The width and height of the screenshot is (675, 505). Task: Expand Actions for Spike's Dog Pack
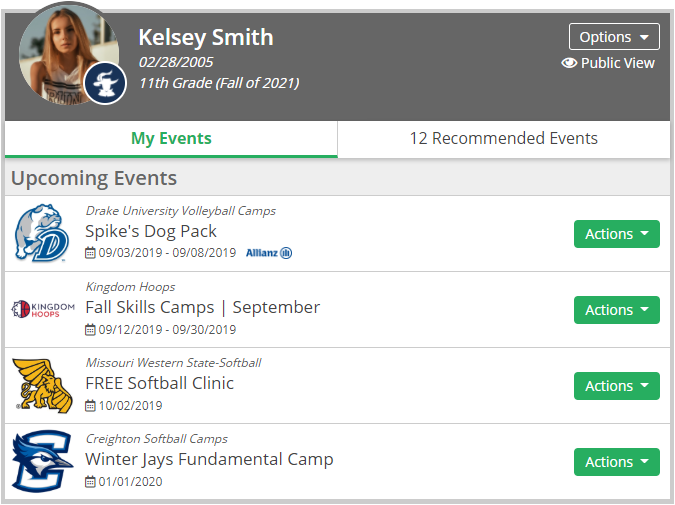click(616, 234)
